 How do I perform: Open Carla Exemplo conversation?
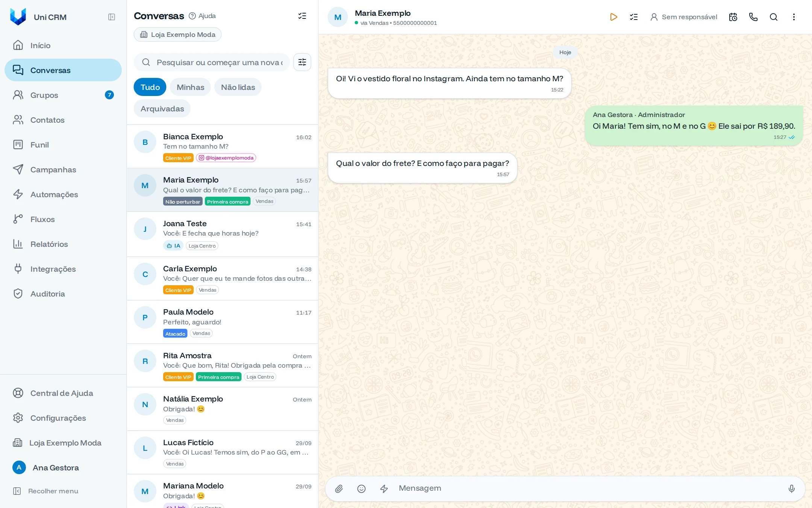point(223,278)
